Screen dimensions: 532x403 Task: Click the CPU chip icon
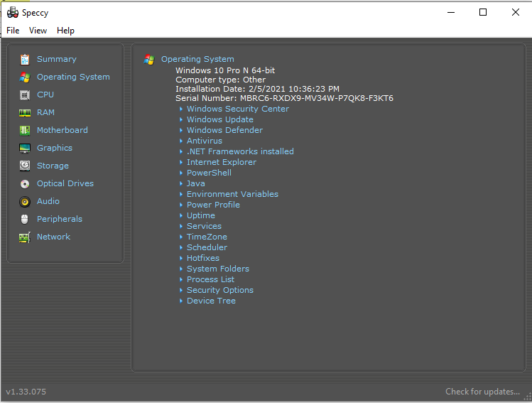click(25, 95)
